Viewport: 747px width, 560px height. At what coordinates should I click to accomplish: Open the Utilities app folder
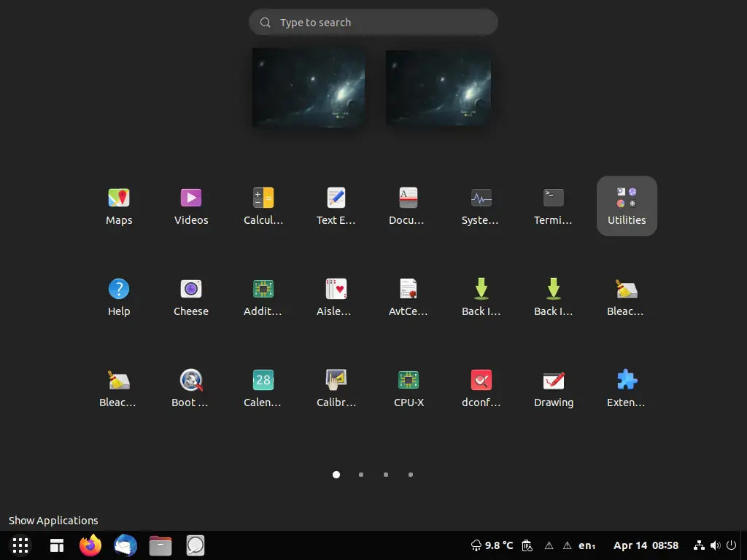pos(627,206)
